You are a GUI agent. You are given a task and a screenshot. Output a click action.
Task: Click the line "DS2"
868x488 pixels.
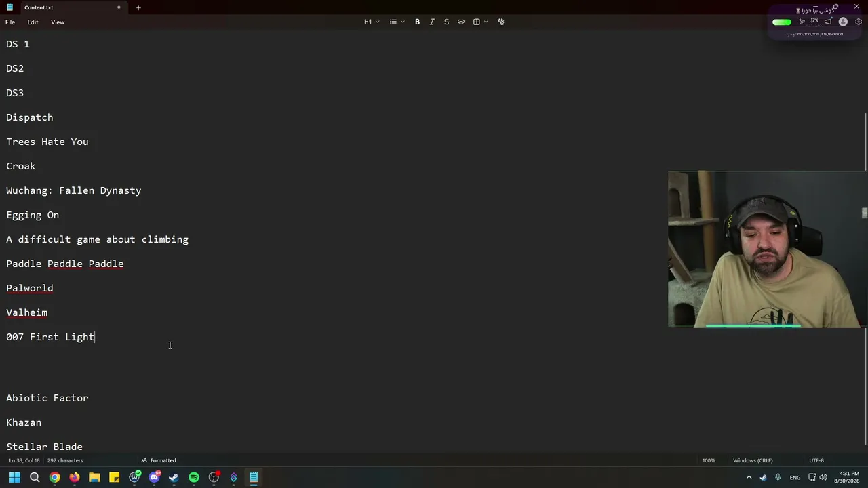pos(15,68)
